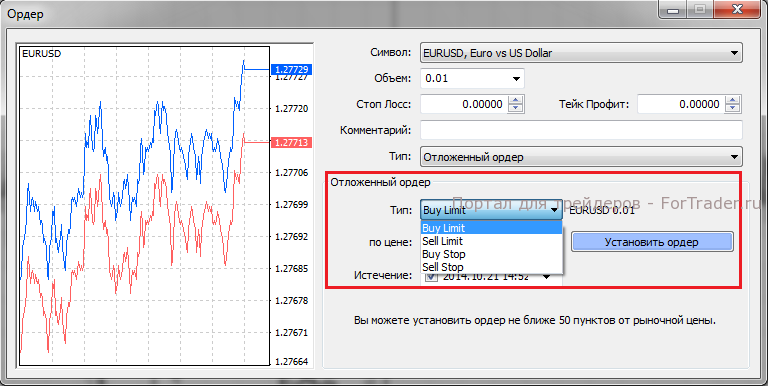The height and width of the screenshot is (386, 768).
Task: Click the 1.27664 price axis label
Action: pyautogui.click(x=292, y=362)
